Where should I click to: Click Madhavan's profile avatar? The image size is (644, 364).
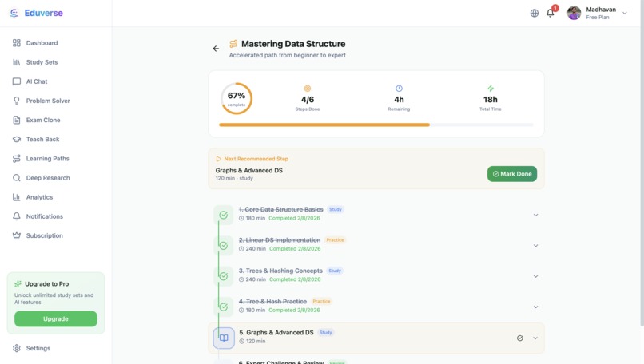(574, 13)
